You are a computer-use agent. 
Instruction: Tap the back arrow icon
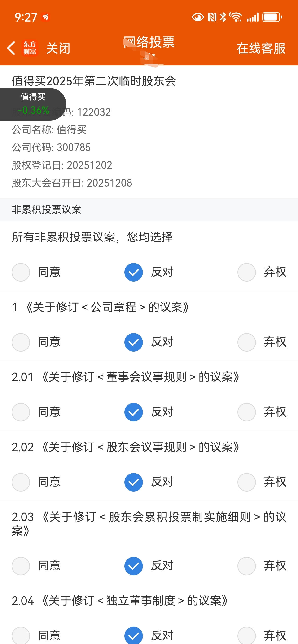point(11,48)
